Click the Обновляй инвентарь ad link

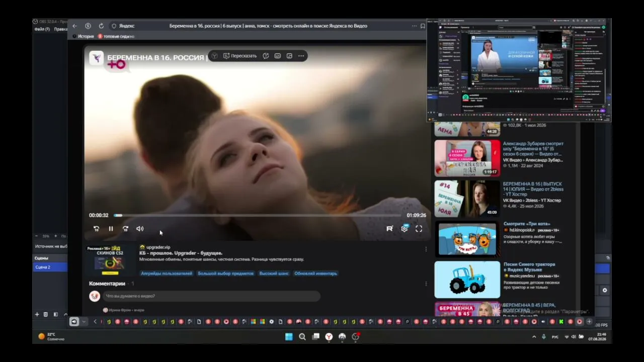pos(315,274)
